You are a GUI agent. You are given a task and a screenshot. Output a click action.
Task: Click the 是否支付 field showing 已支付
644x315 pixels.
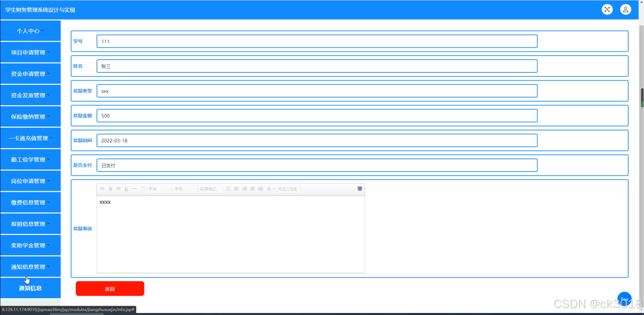pyautogui.click(x=317, y=165)
